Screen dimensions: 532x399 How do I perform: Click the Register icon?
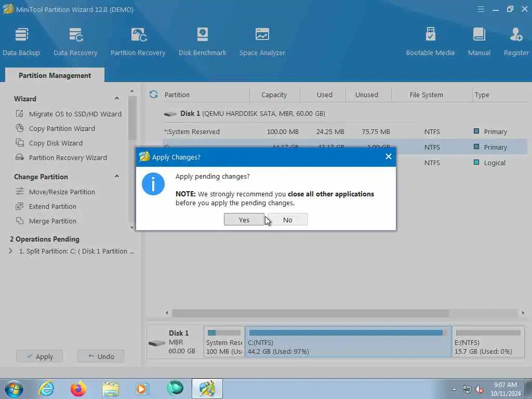tap(516, 42)
